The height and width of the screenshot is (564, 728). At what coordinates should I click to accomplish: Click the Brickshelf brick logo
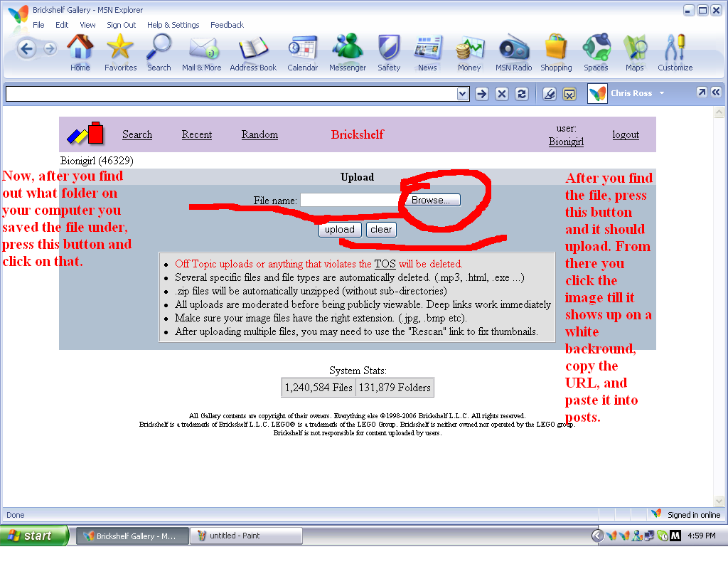click(x=85, y=133)
